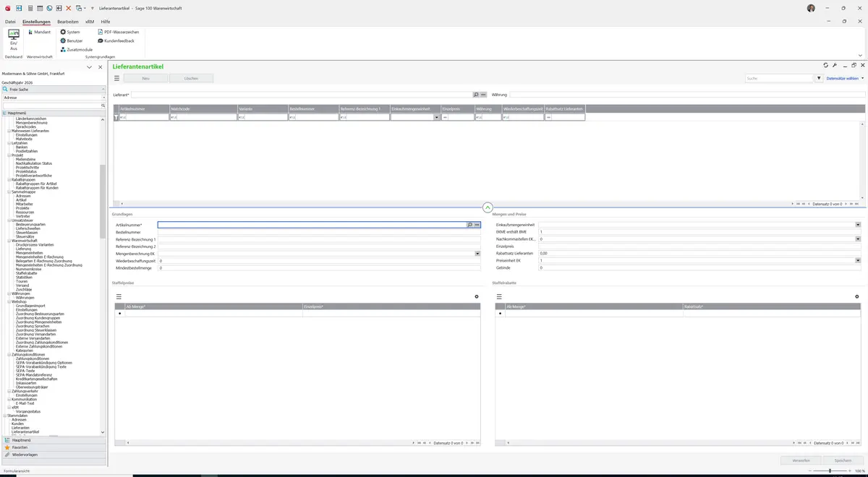
Task: Open the Mengenberechnung EK dropdown
Action: (x=477, y=254)
